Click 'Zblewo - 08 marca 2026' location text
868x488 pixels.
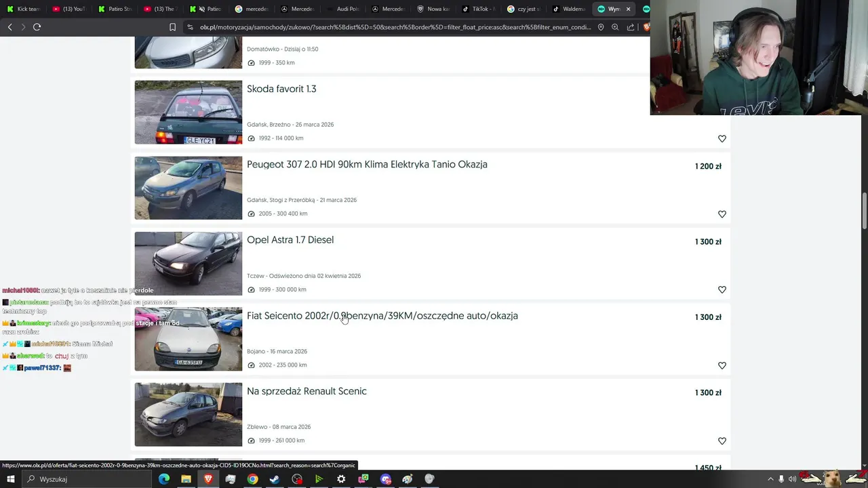279,427
